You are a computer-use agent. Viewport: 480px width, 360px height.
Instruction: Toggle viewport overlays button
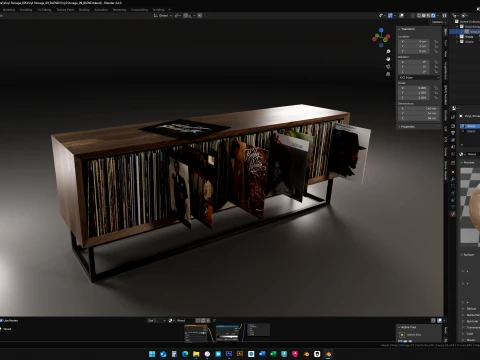(x=401, y=16)
